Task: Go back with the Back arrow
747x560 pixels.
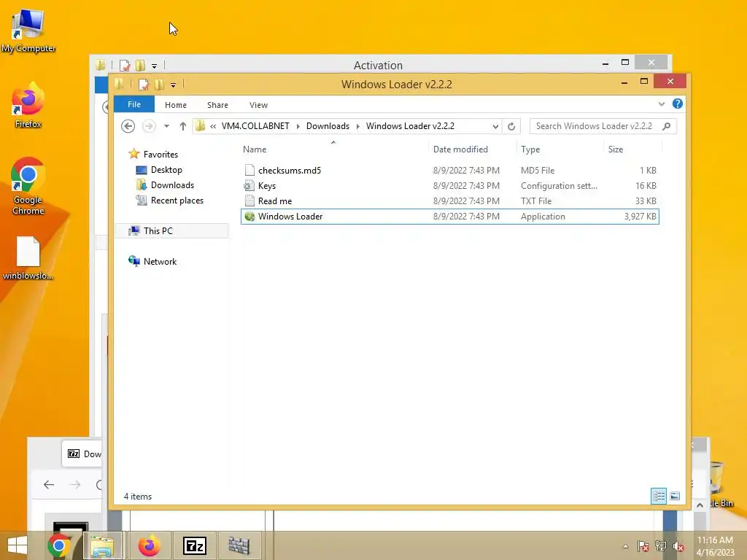Action: [128, 126]
